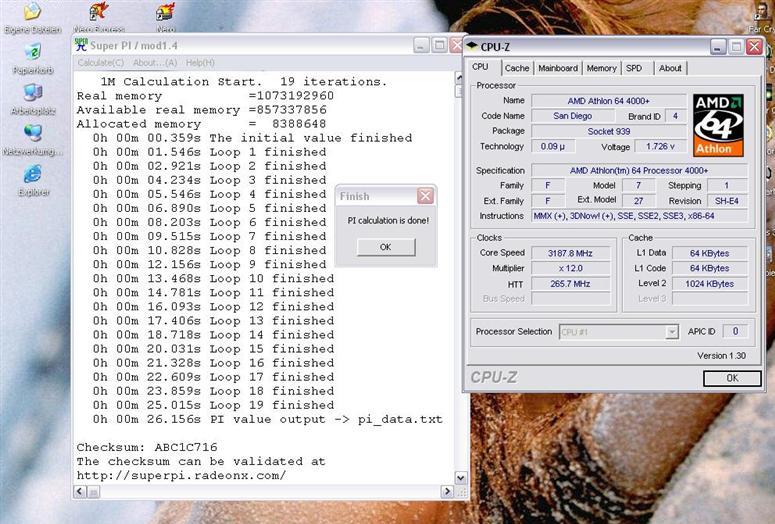Click the APIC ID value 0
The height and width of the screenshot is (524, 775).
tap(735, 331)
